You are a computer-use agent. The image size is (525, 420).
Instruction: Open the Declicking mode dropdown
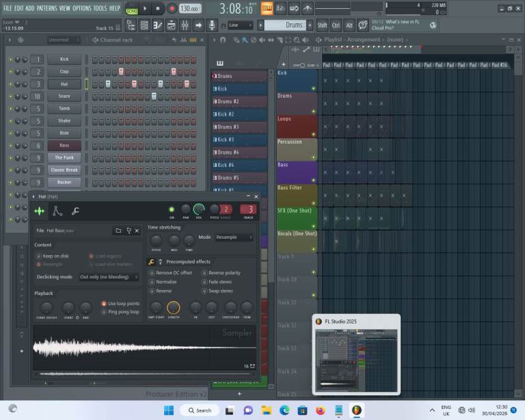108,277
